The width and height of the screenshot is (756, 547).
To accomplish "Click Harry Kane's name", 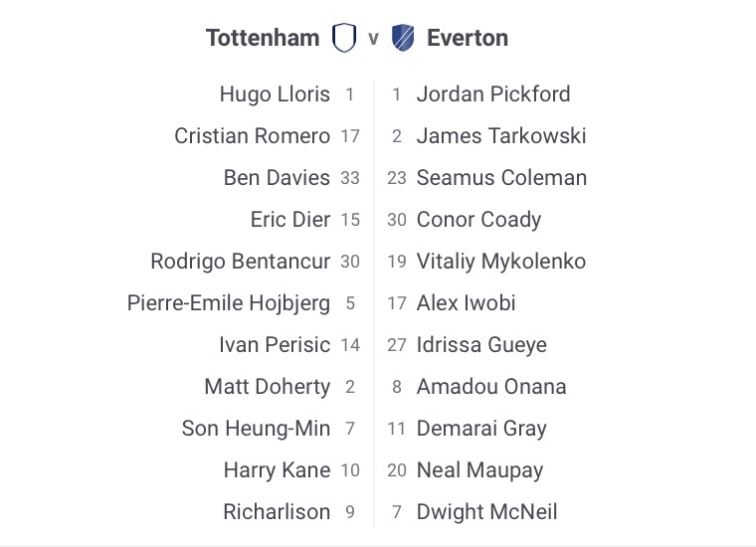I will tap(277, 470).
